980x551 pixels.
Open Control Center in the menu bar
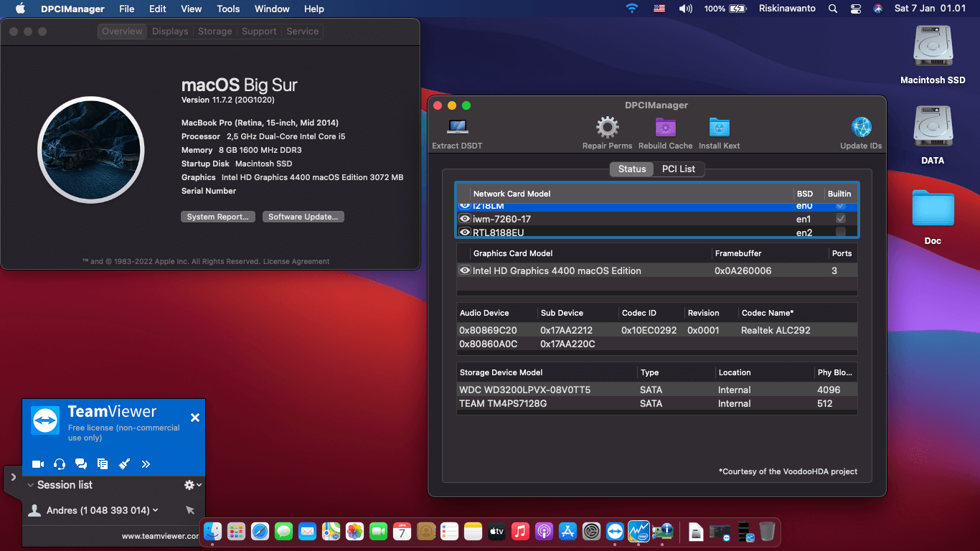pyautogui.click(x=855, y=9)
